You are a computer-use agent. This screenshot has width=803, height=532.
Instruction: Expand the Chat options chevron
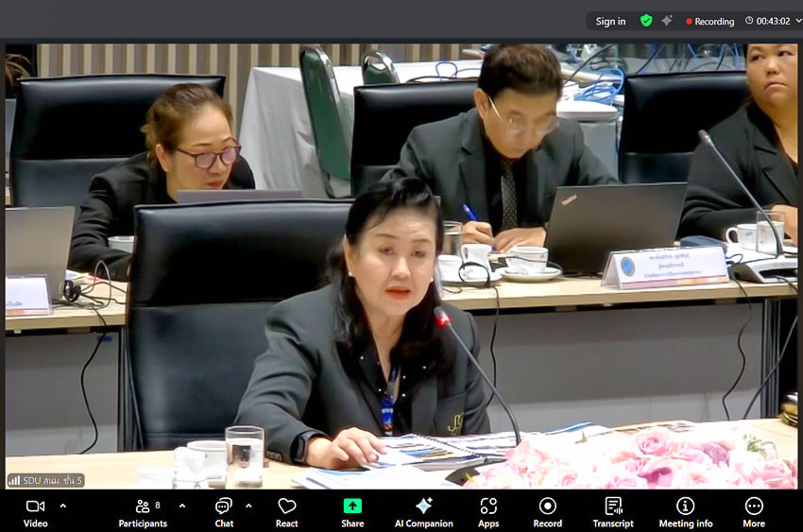coord(248,506)
